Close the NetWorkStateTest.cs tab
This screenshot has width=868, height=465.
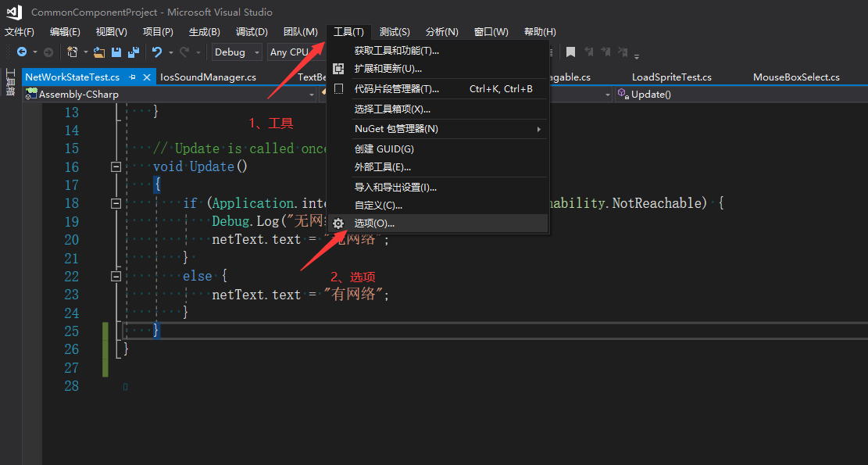pos(147,77)
